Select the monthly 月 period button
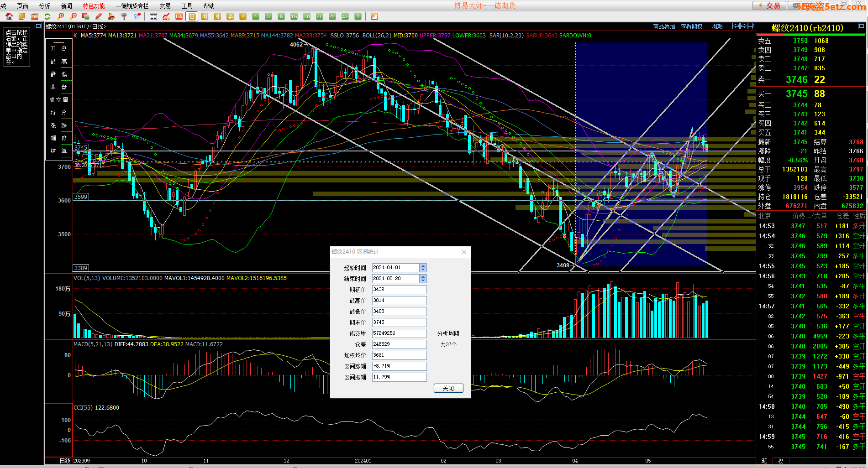This screenshot has width=868, height=468. click(x=217, y=16)
